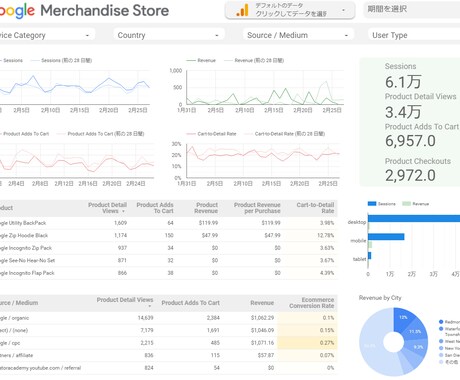The width and height of the screenshot is (460, 380).
Task: Click the (direct) / (none) source row
Action: pos(168,330)
